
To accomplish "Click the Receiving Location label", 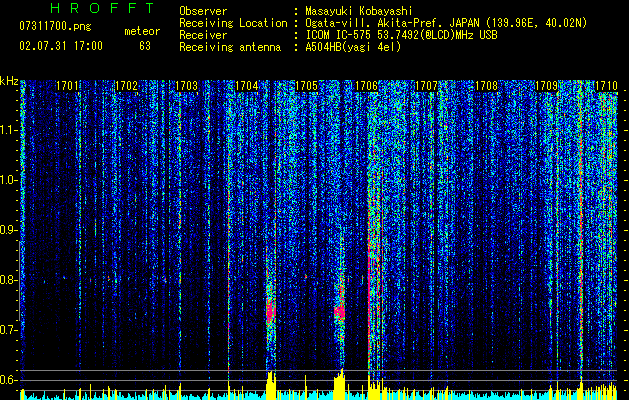I will pyautogui.click(x=233, y=23).
